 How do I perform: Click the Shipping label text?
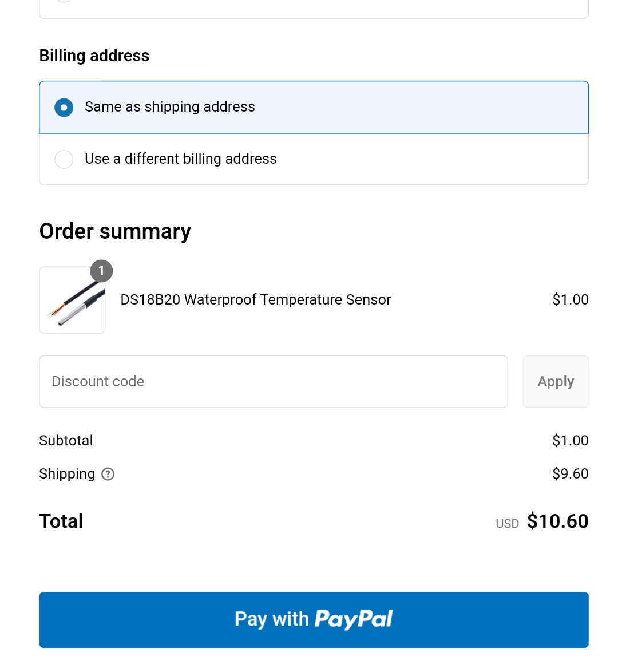pos(67,474)
